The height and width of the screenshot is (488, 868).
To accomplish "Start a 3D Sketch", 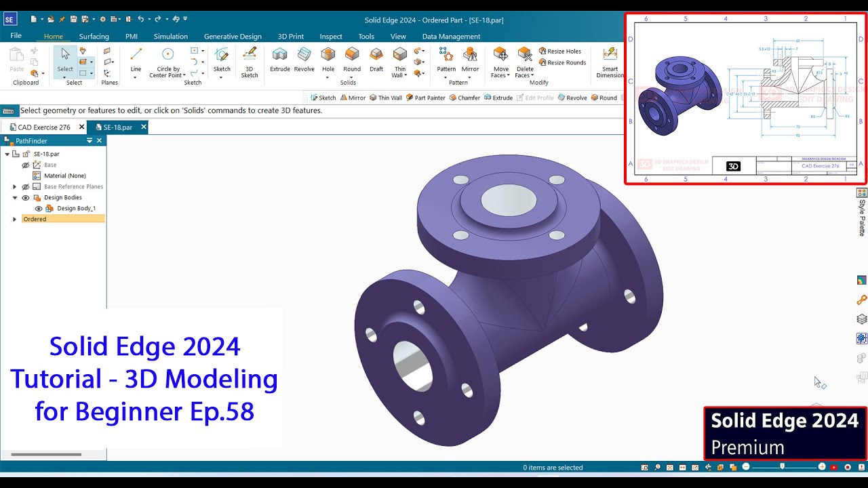I will click(250, 62).
